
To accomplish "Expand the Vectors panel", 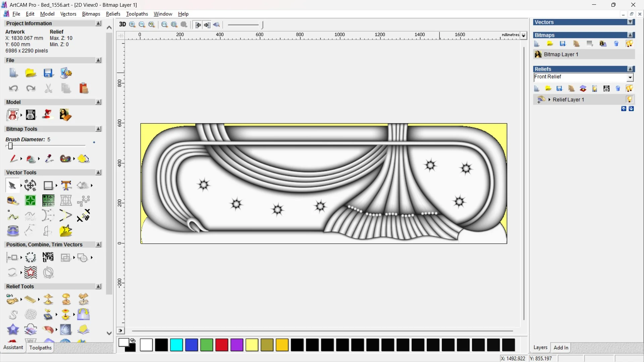I will pos(630,22).
